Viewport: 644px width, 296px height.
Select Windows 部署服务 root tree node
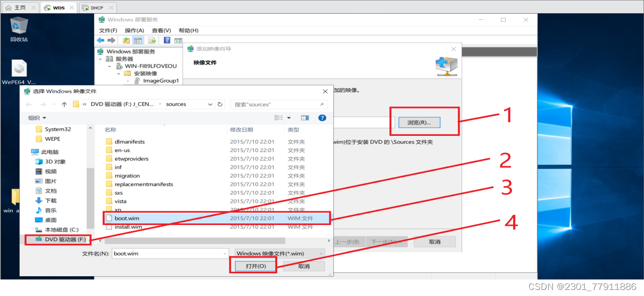point(131,51)
